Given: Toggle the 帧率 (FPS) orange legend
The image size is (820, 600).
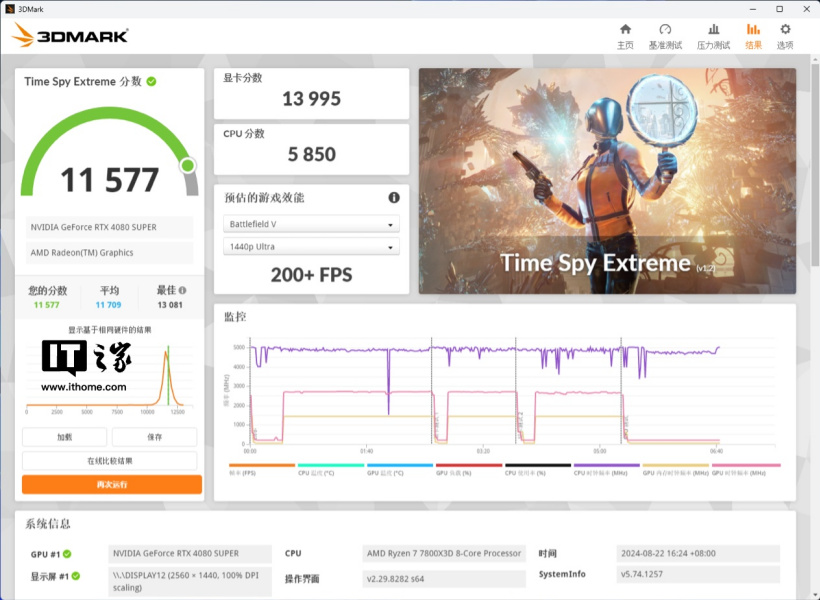Looking at the screenshot, I should click(262, 468).
